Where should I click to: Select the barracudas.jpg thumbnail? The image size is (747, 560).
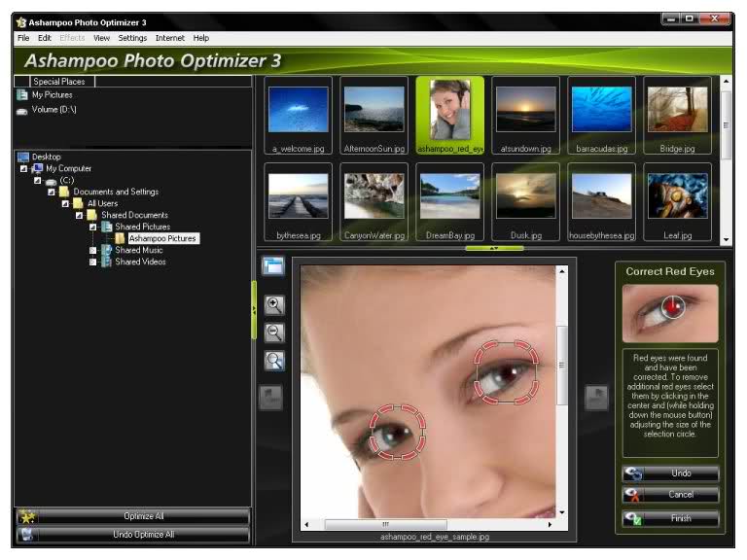point(602,116)
